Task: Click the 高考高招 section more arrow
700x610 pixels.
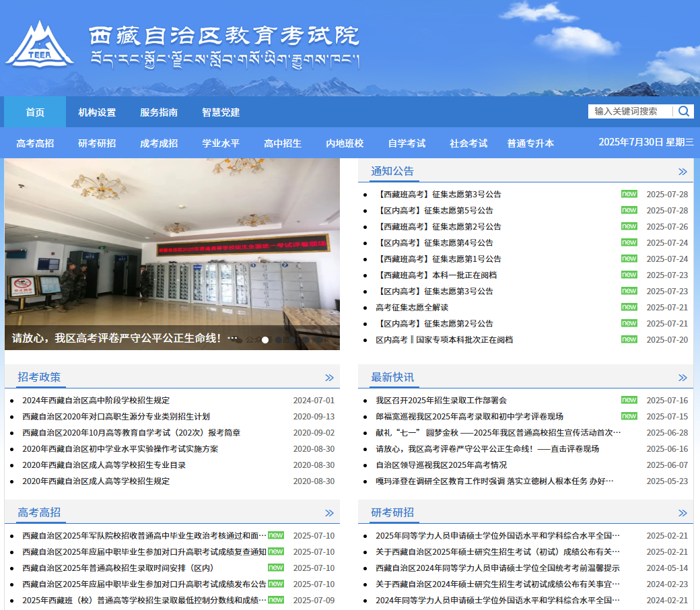Action: coord(329,513)
